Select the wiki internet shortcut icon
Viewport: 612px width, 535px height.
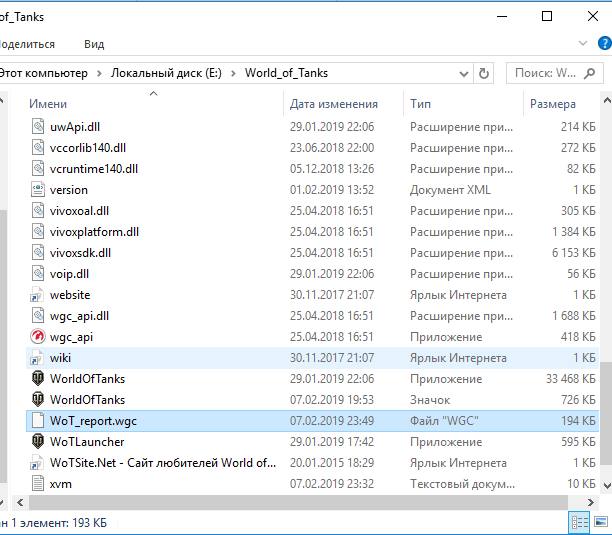(x=38, y=358)
